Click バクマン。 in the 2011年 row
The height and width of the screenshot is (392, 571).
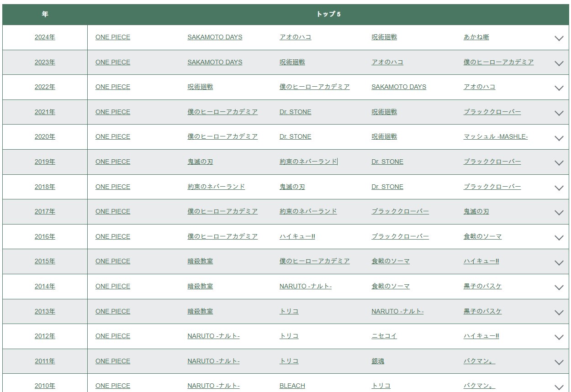pyautogui.click(x=480, y=361)
